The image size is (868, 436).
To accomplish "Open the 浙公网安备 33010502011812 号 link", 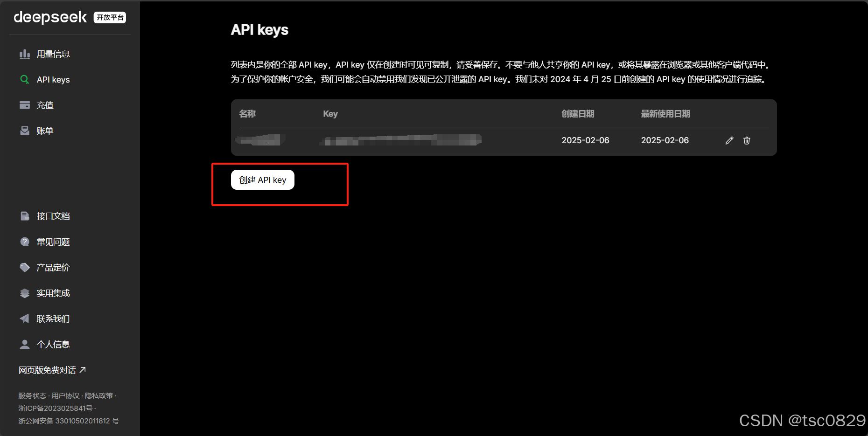I will tap(69, 421).
